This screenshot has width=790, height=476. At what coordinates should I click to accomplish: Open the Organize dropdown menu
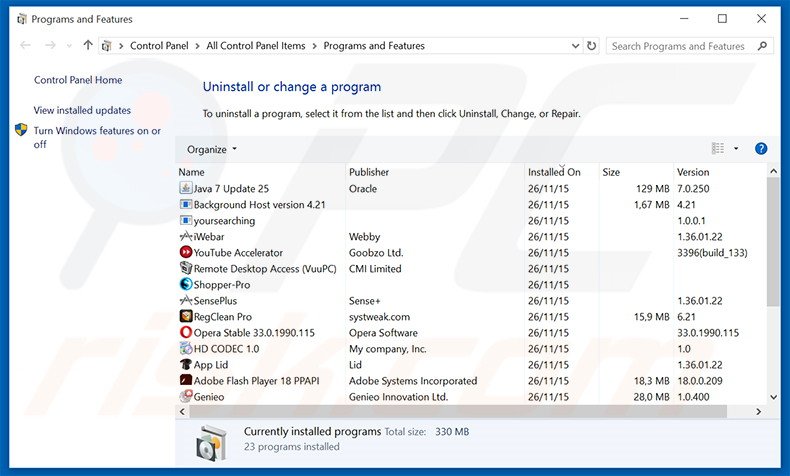pyautogui.click(x=212, y=150)
